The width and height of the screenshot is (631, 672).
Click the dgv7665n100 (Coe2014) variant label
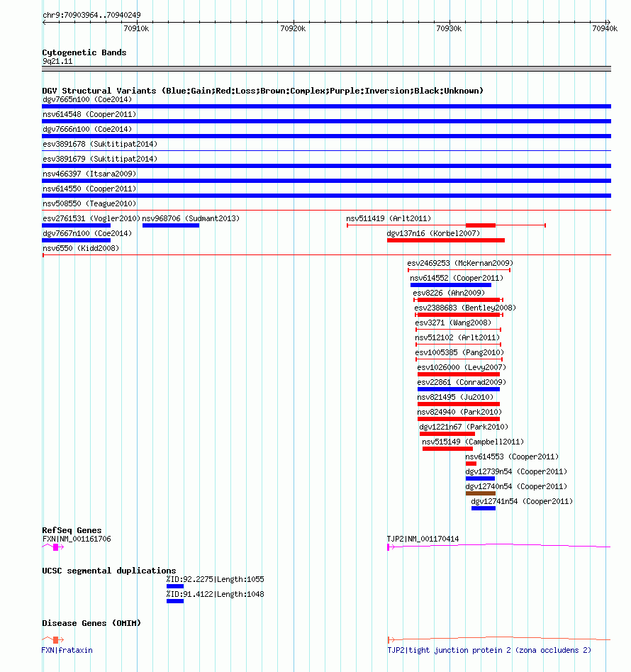(87, 99)
